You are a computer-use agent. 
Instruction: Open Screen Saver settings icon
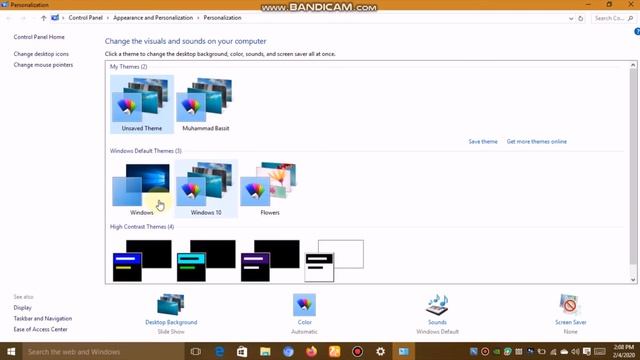[570, 304]
